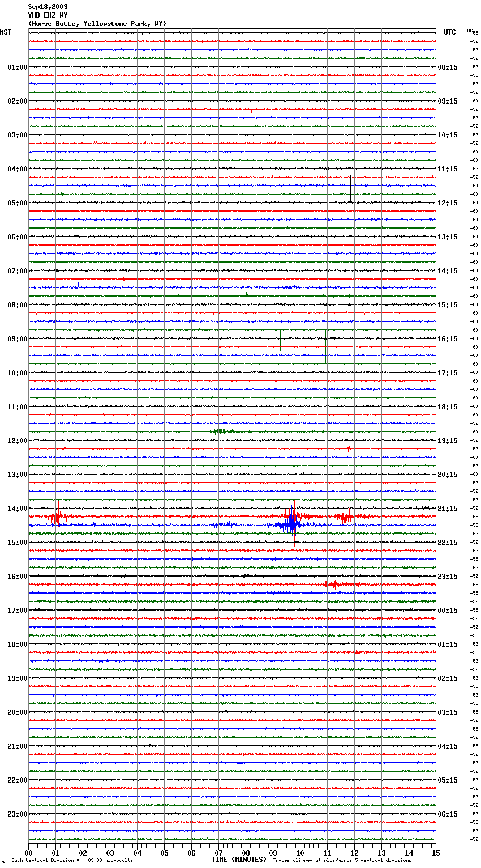Click the bottom axis minute label 06
The image size is (481, 868).
coord(191,853)
